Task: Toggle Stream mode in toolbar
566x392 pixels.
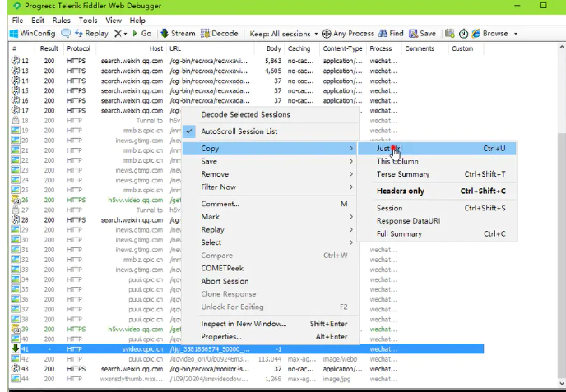Action: (x=178, y=34)
